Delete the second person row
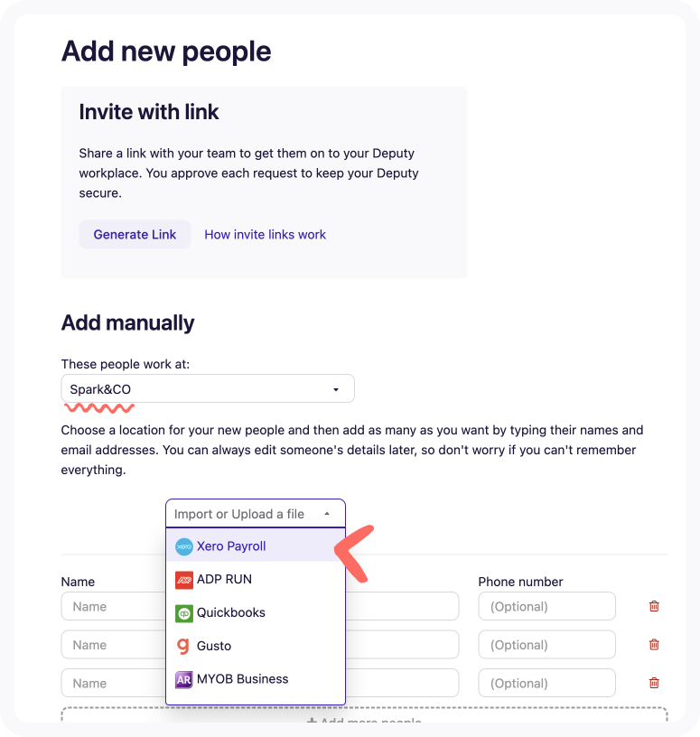 (x=654, y=645)
